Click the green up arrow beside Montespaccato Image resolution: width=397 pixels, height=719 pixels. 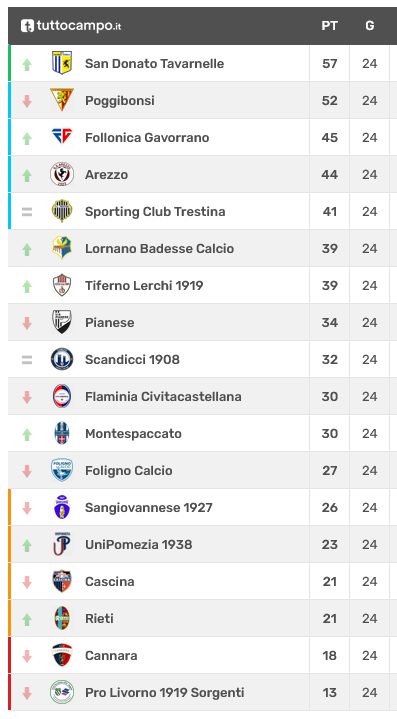tap(27, 434)
